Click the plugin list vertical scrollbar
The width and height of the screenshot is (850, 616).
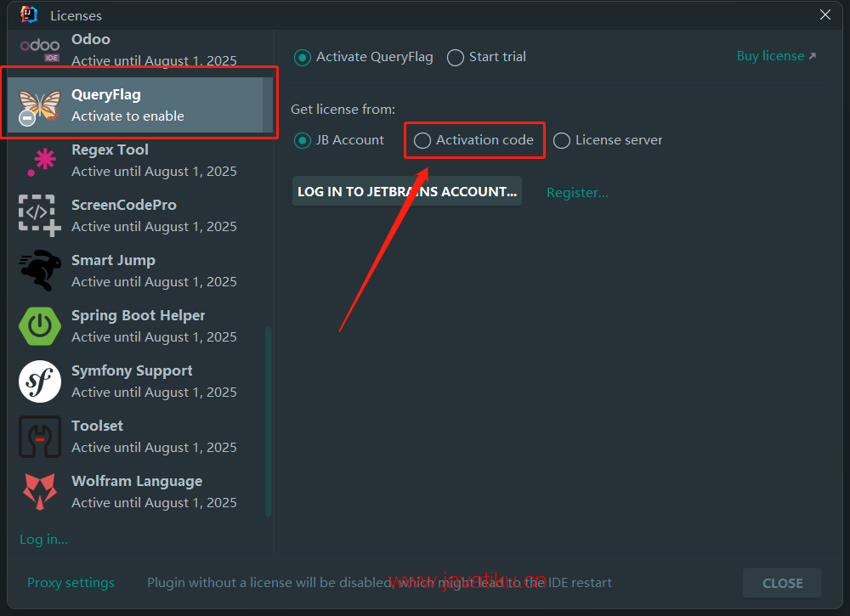(268, 421)
